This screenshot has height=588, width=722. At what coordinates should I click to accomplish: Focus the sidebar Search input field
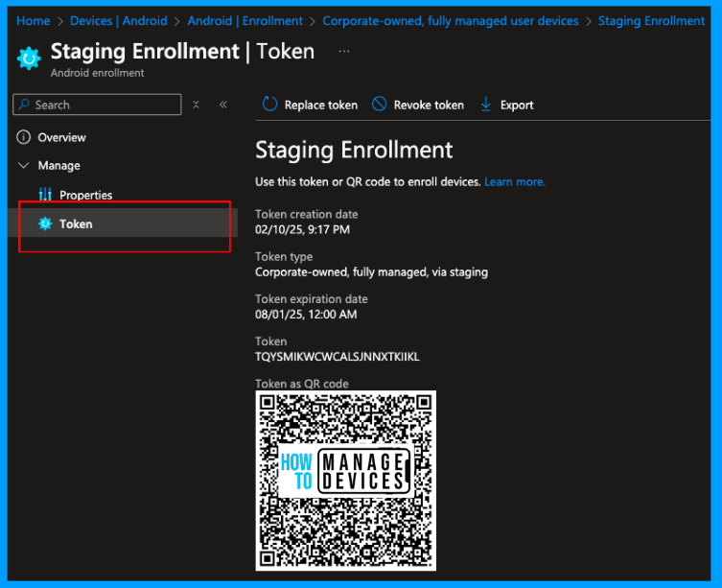click(x=97, y=105)
